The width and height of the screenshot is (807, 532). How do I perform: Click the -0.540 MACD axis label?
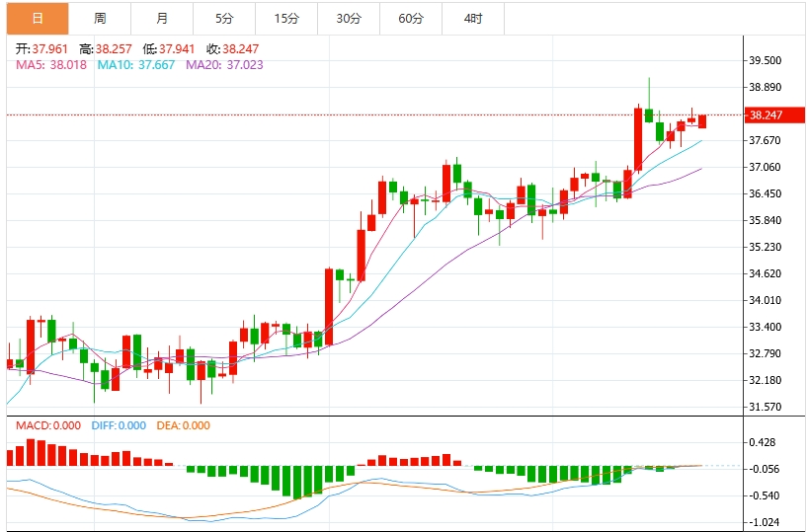click(x=764, y=496)
